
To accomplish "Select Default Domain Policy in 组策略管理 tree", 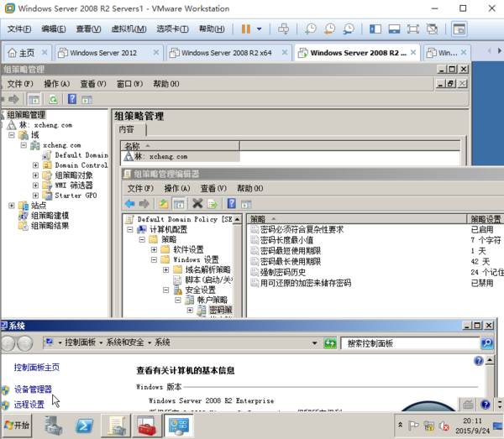I will [x=81, y=155].
